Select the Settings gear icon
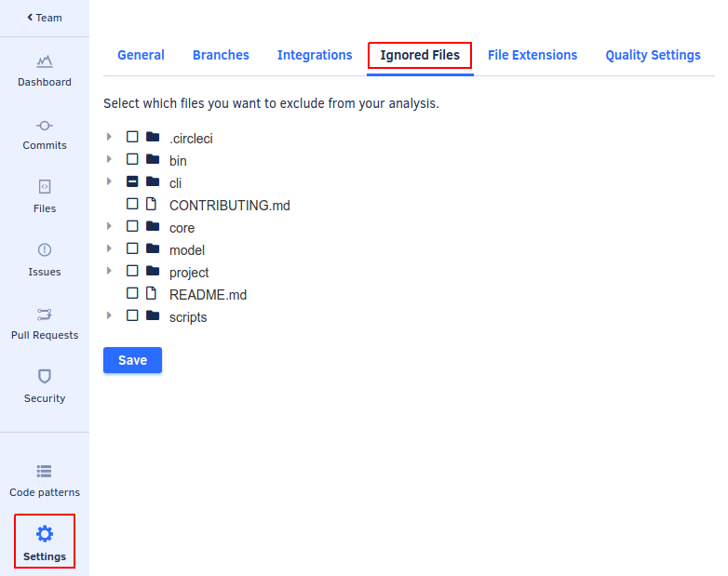Viewport: 728px width, 576px height. (45, 534)
